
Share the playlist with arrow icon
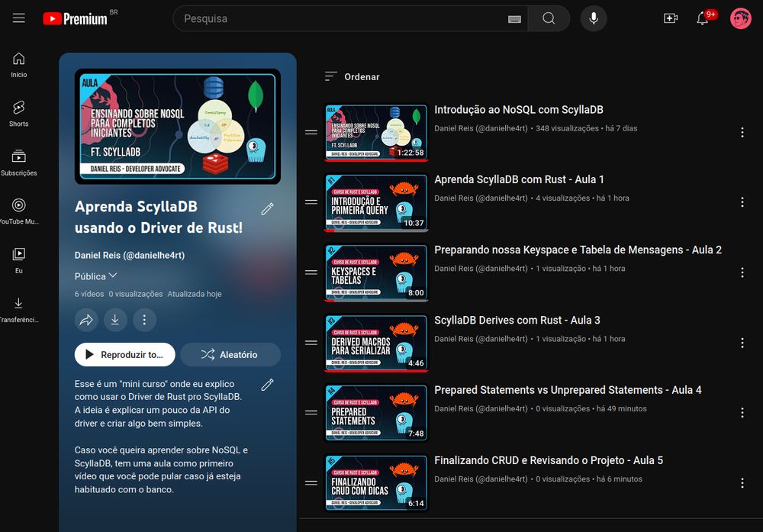coord(86,320)
